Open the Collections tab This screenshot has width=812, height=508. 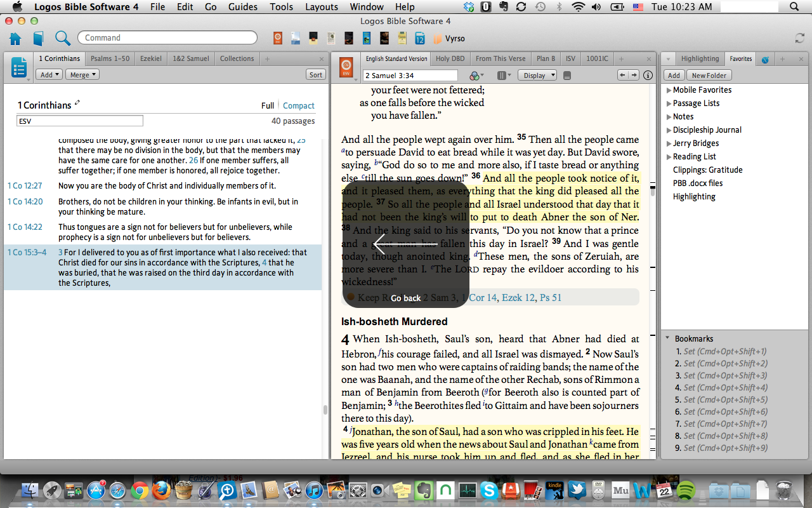237,58
